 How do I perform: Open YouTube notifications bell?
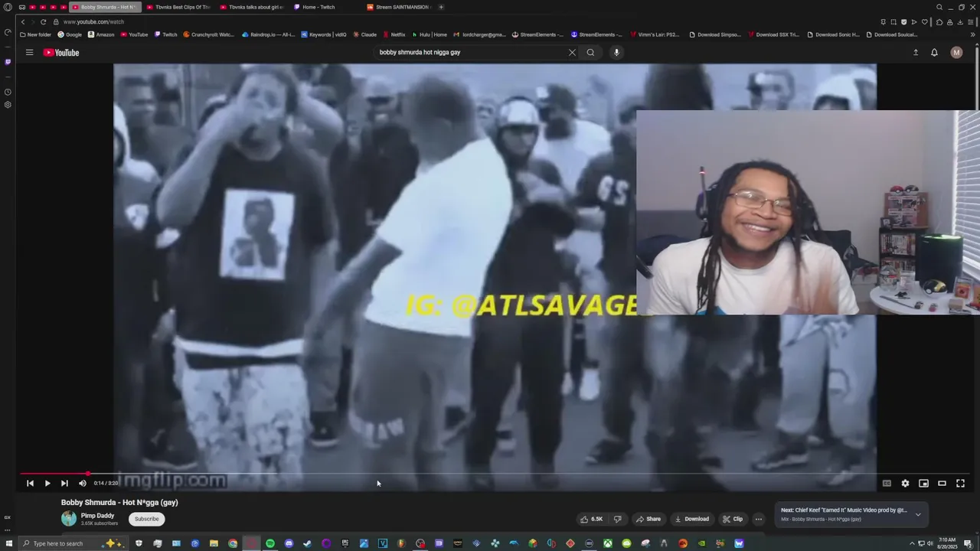pyautogui.click(x=934, y=53)
